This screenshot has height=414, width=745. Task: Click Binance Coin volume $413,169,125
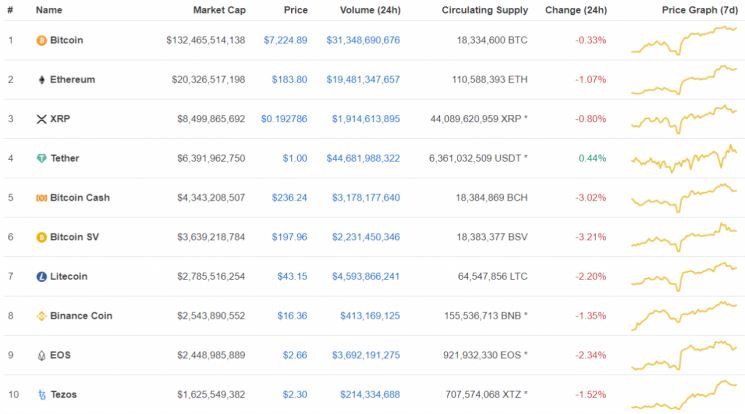click(x=370, y=316)
